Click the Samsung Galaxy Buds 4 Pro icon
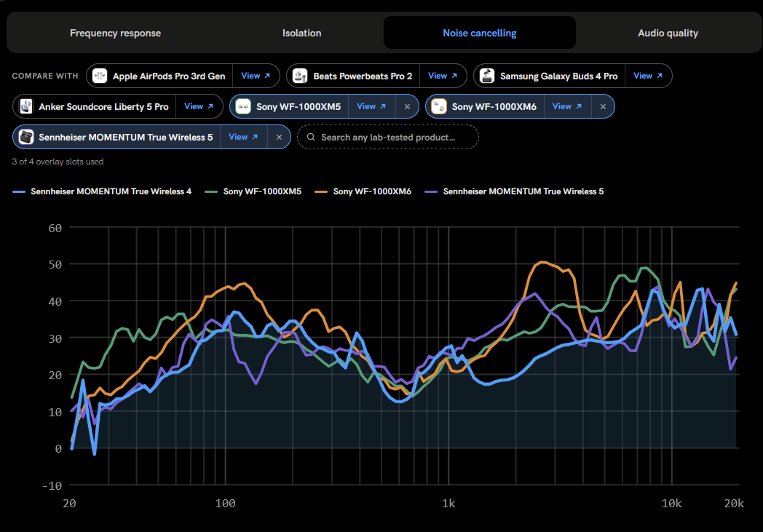 487,76
